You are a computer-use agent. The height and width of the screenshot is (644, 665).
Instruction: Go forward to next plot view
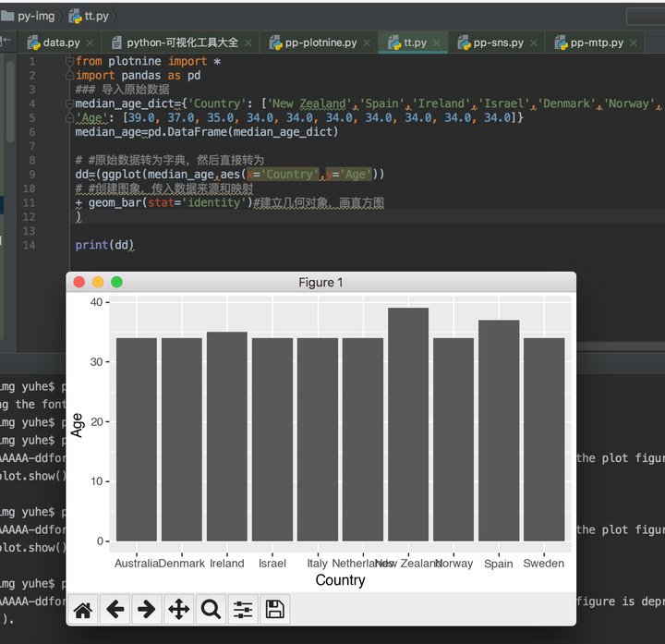coord(146,609)
